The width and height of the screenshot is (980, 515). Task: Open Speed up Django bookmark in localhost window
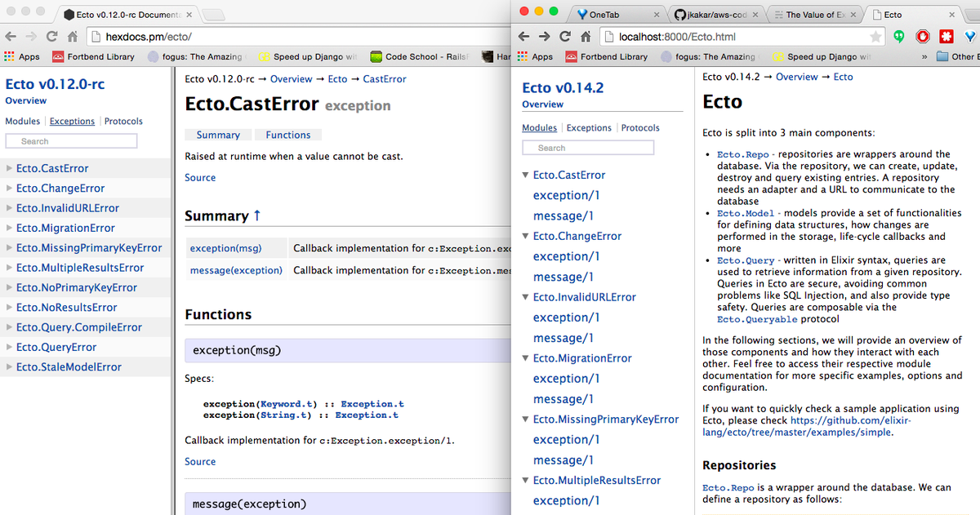(x=822, y=57)
